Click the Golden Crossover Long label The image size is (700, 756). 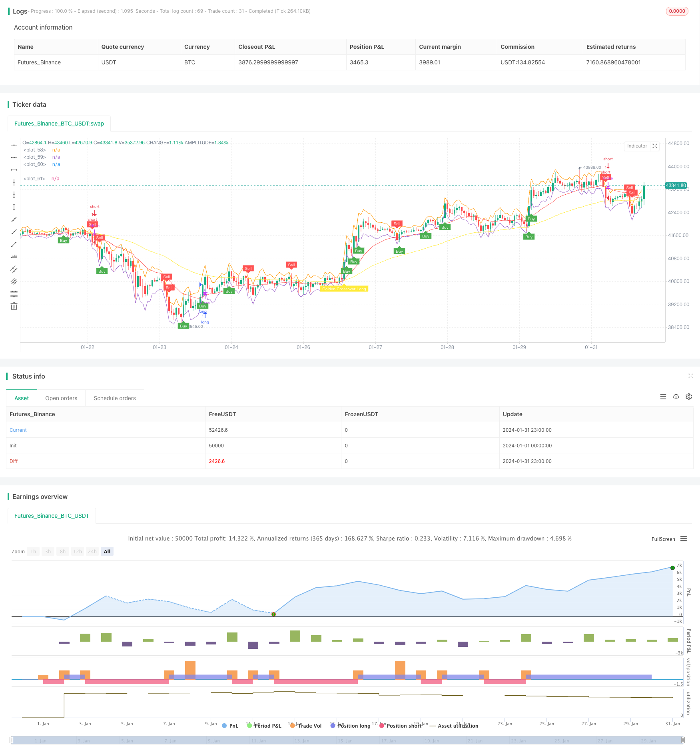[344, 289]
